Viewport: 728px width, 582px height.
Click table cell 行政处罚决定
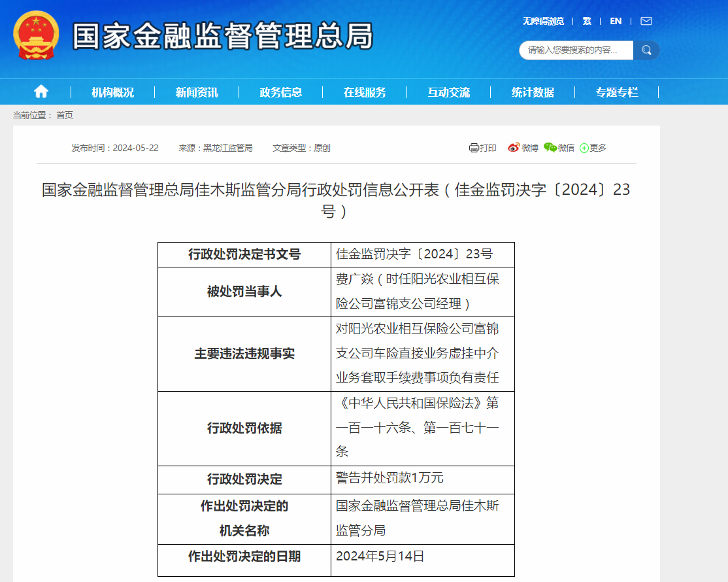244,479
